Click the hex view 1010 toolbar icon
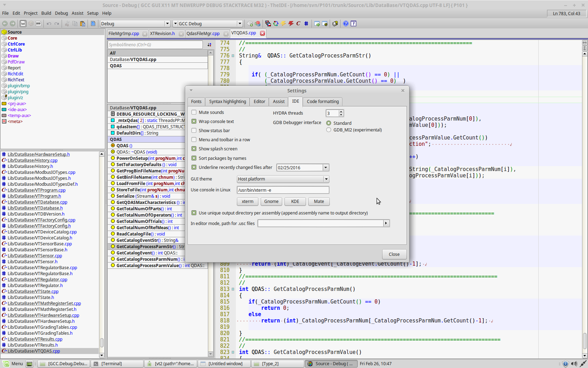 tap(38, 24)
